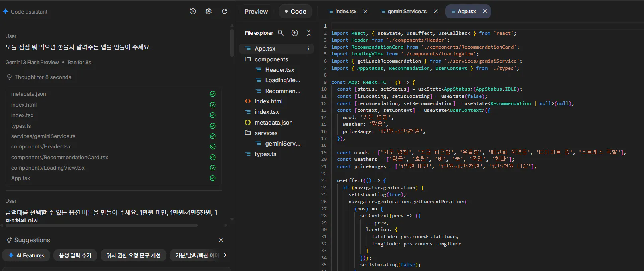Select the geminiService.ts editor tab
This screenshot has height=271, width=644.
pyautogui.click(x=407, y=11)
